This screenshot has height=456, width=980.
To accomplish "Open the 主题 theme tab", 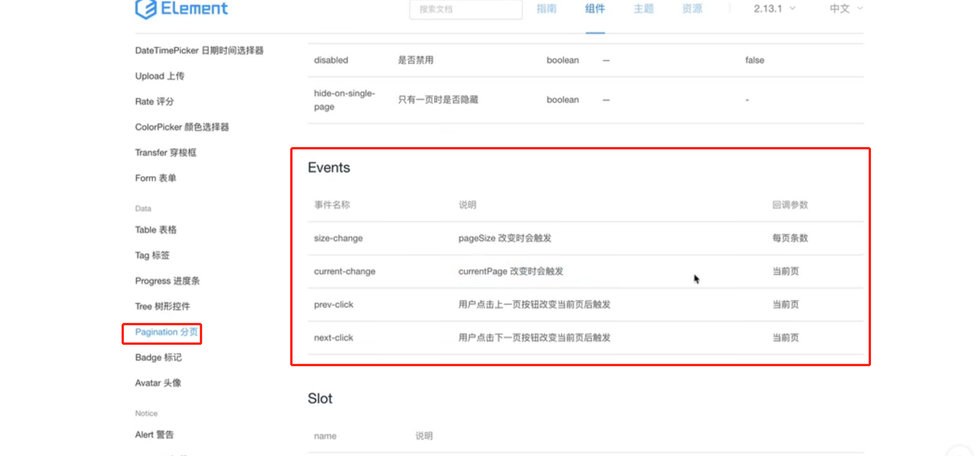I will (x=644, y=9).
